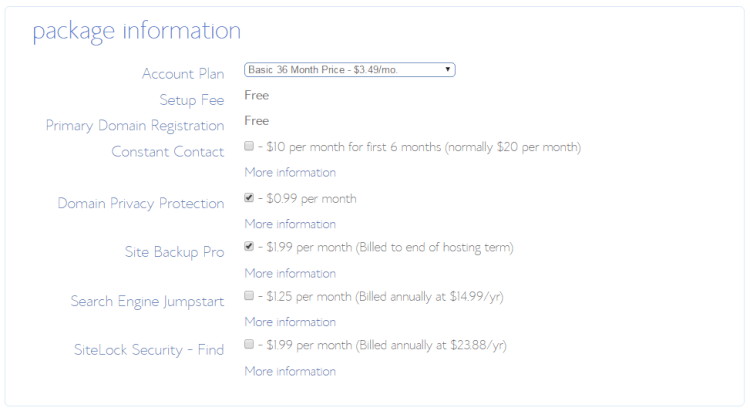Viewport: 750px width, 411px height.
Task: Click the Primary Domain Registration label
Action: coord(135,126)
